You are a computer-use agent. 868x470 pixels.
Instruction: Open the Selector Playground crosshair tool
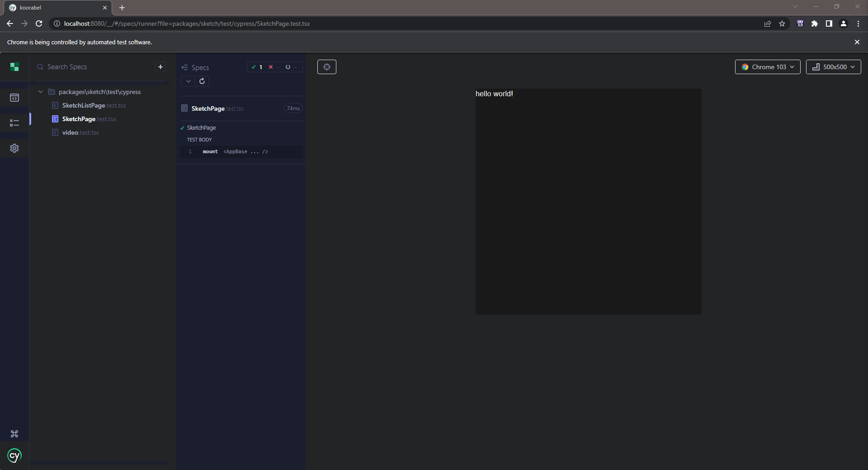(327, 67)
